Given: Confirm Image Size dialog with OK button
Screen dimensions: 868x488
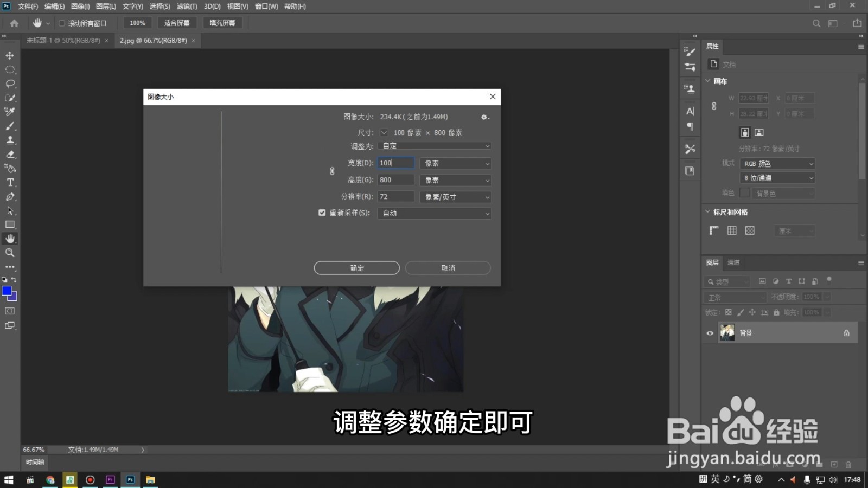Looking at the screenshot, I should 356,268.
